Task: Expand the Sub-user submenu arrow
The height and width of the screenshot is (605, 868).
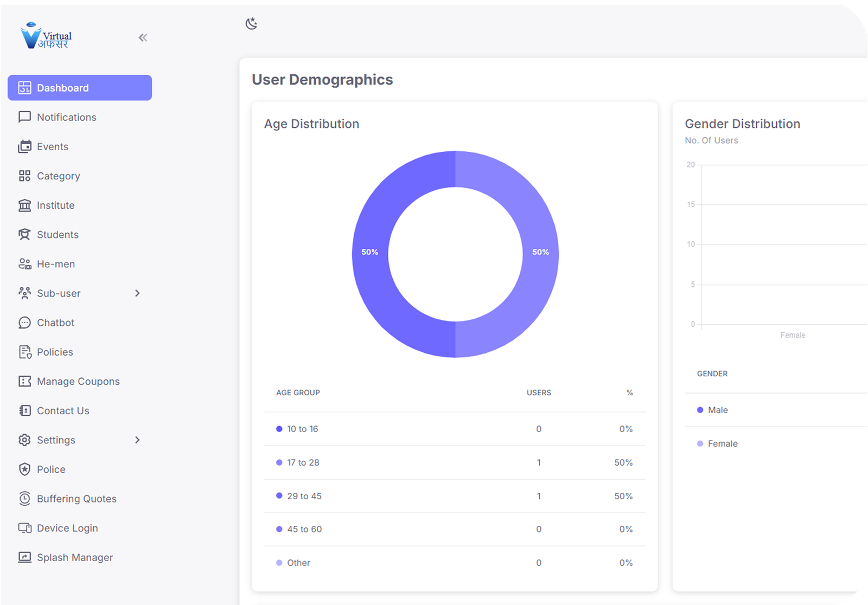Action: click(137, 293)
